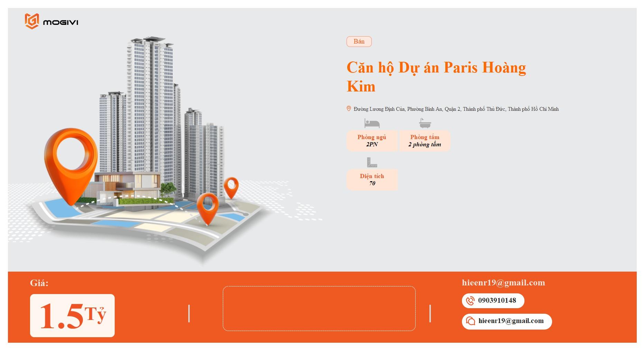Click the Giá: label
644x361 pixels.
point(39,283)
